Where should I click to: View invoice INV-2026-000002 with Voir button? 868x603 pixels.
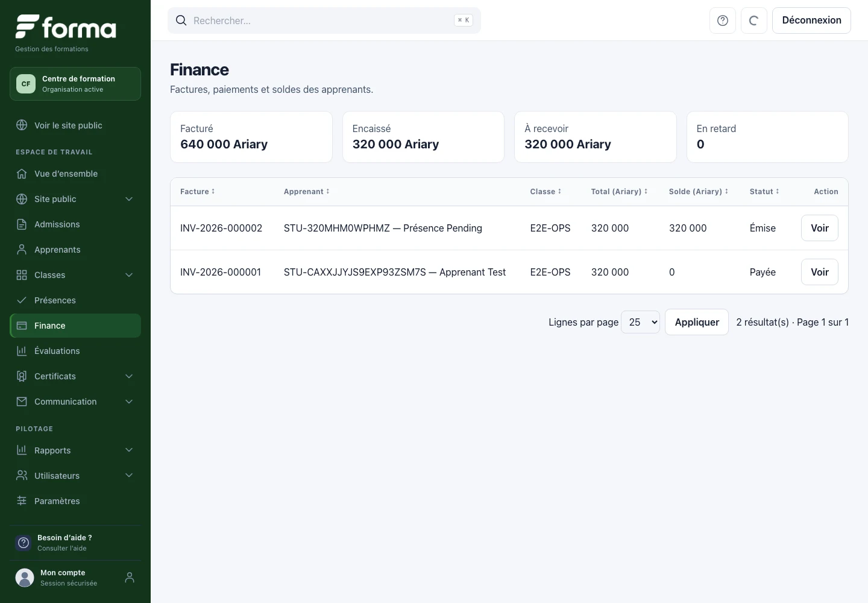click(820, 228)
